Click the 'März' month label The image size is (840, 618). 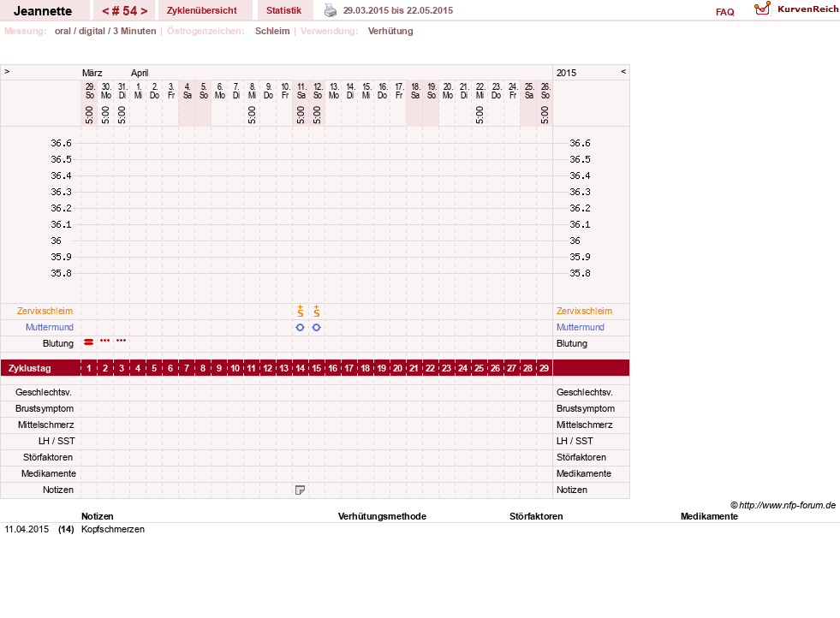point(92,73)
